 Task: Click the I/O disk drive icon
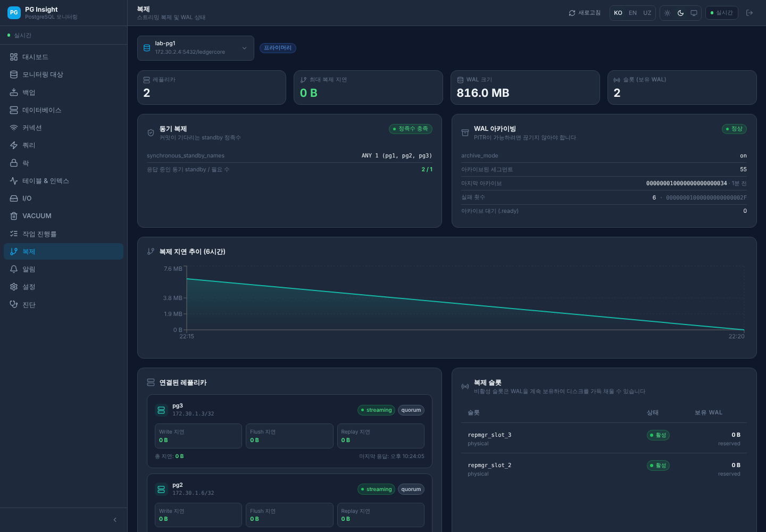14,198
